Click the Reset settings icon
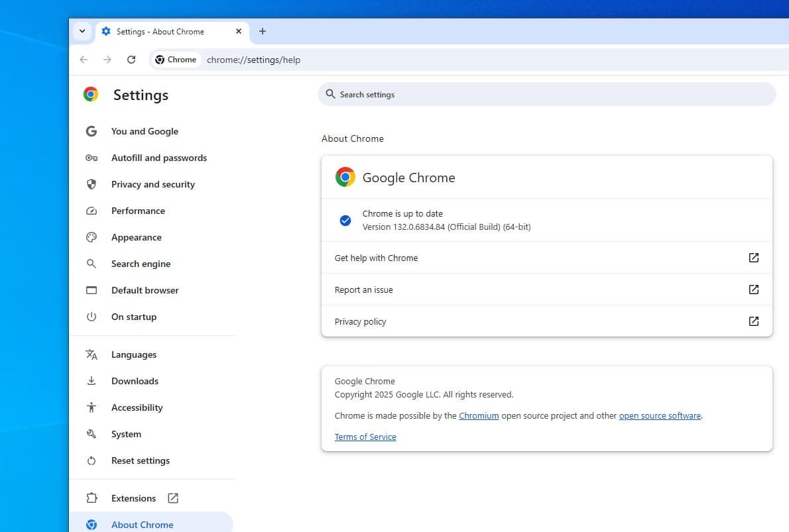Viewport: 789px width, 532px height. (x=91, y=460)
